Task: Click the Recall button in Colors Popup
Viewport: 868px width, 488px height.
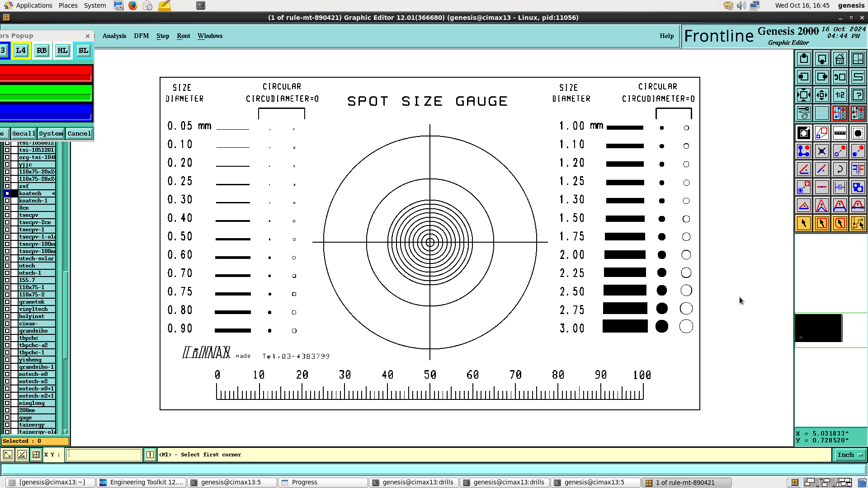Action: click(x=24, y=133)
